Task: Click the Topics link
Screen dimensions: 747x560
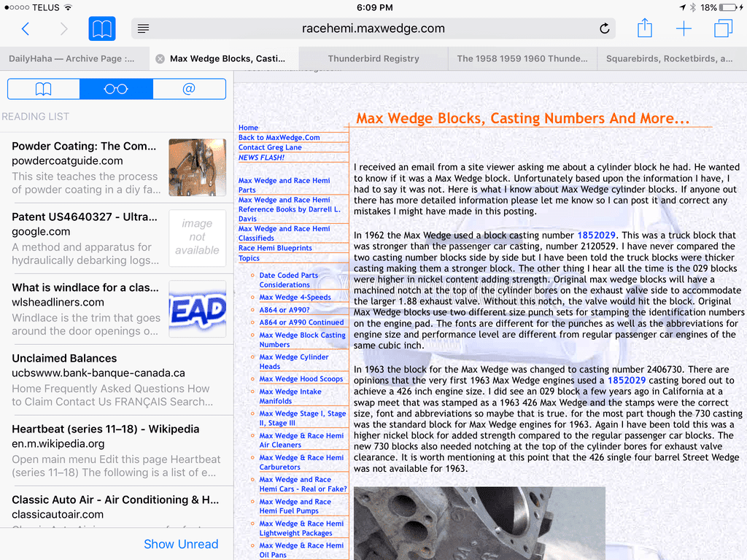Action: [249, 258]
